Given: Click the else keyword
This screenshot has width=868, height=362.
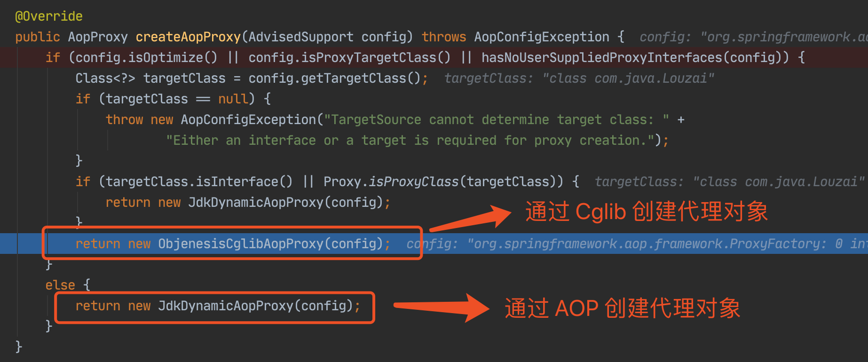Looking at the screenshot, I should pyautogui.click(x=60, y=285).
